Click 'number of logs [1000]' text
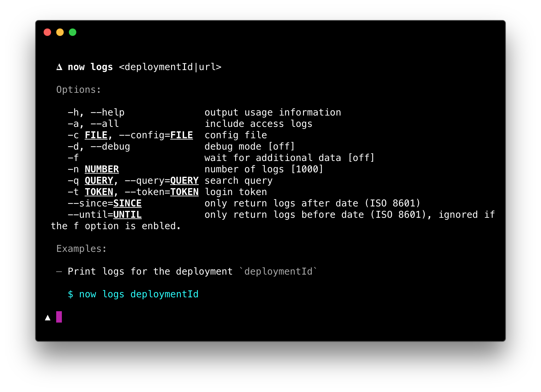Screen dimensions: 541x392 coord(264,169)
